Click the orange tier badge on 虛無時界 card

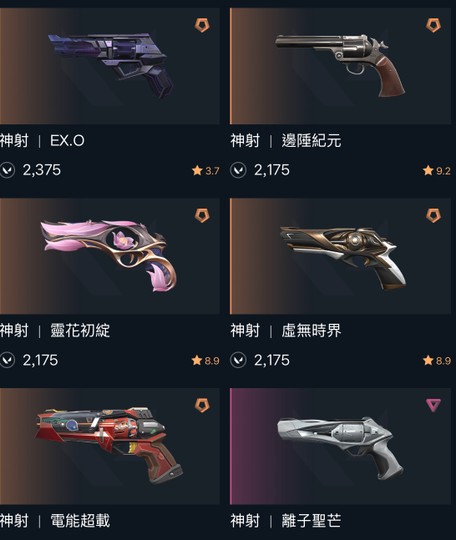click(433, 215)
